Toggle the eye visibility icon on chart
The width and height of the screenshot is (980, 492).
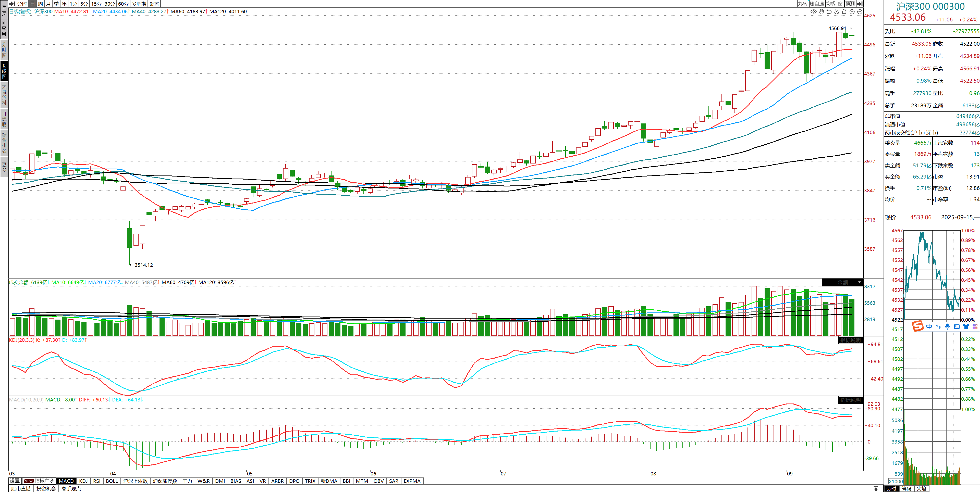tap(813, 12)
